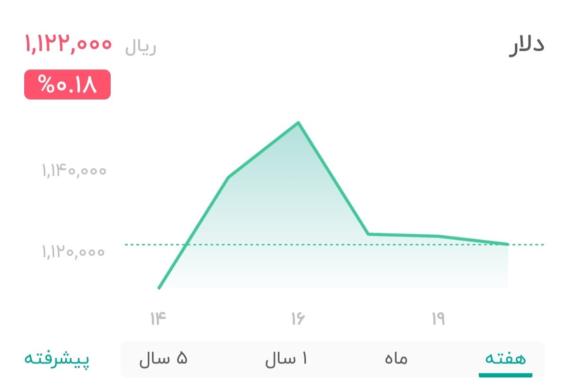This screenshot has height=392, width=569.
Task: Select the ۱۴ date marker on x-axis
Action: (x=159, y=317)
